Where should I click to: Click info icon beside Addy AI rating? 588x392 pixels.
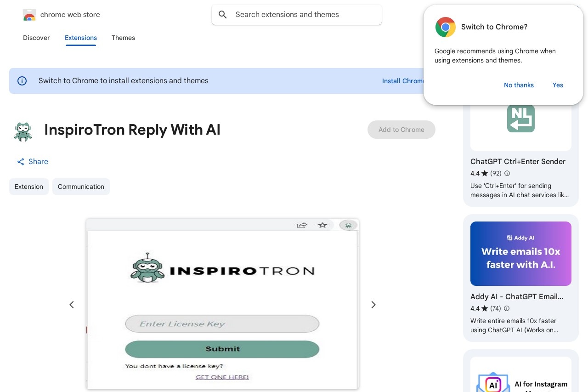point(507,308)
